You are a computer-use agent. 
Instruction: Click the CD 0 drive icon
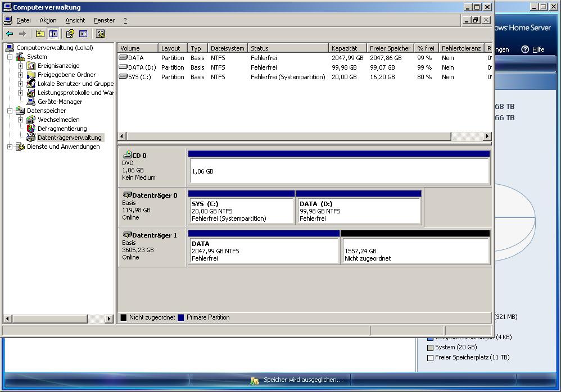[x=128, y=155]
